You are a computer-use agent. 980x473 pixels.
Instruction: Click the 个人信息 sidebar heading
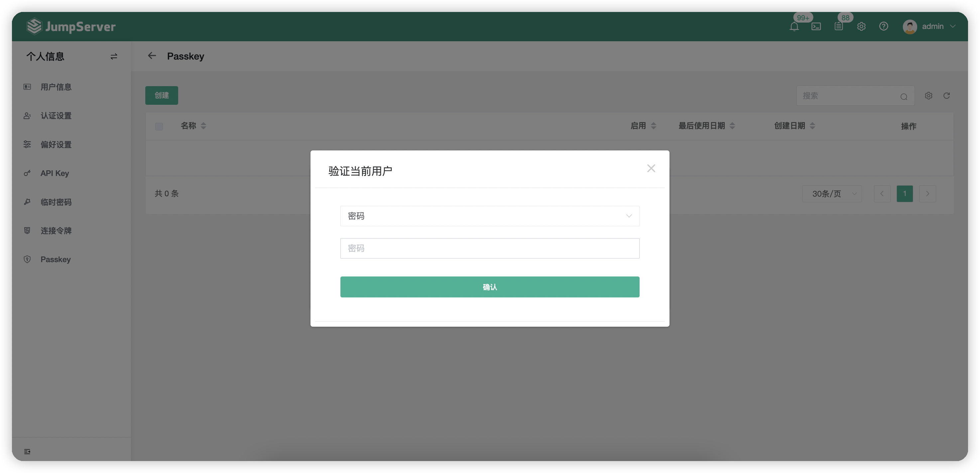[x=45, y=57]
